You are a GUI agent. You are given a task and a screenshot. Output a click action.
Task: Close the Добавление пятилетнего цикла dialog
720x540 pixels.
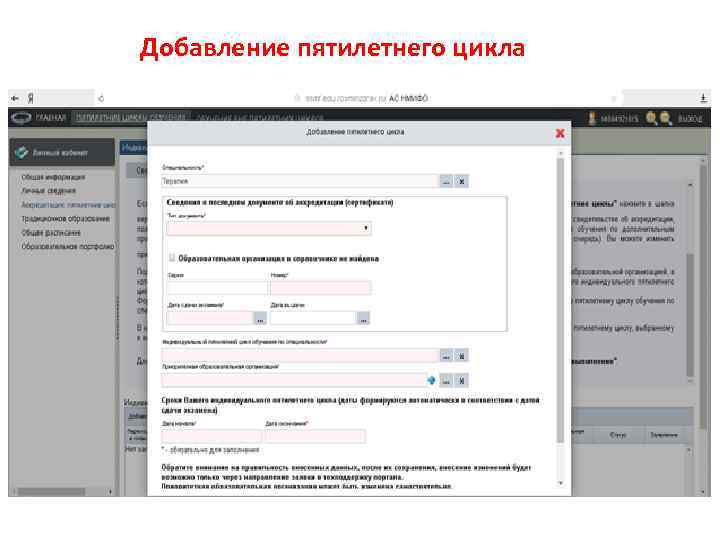coord(560,133)
